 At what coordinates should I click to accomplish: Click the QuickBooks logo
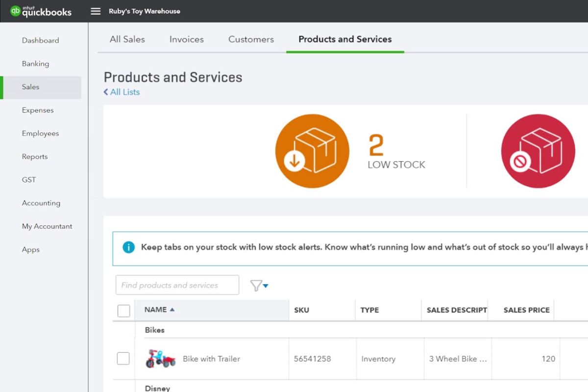41,11
